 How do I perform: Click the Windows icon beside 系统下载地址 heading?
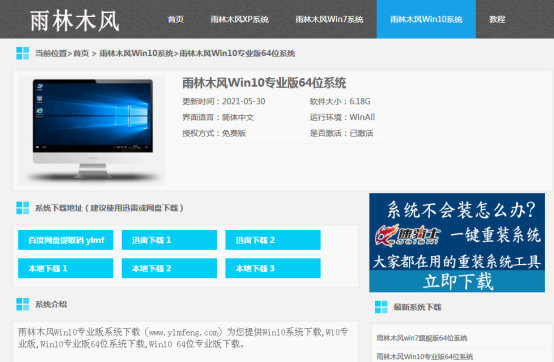tap(23, 208)
